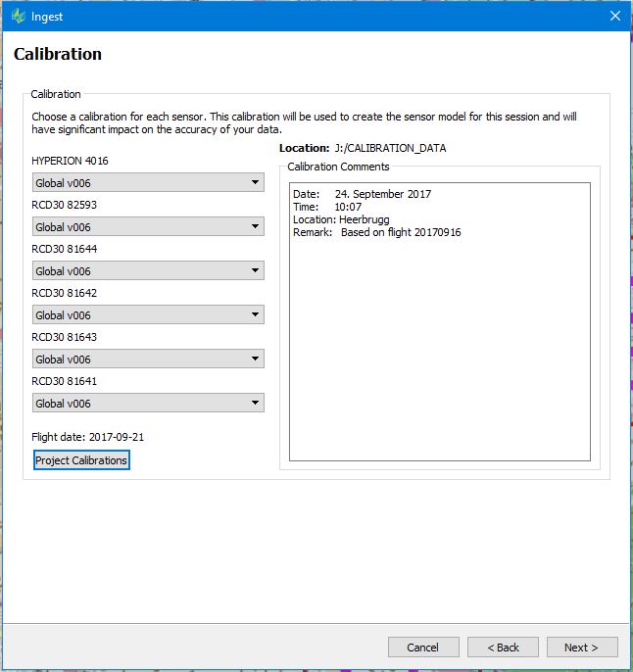The width and height of the screenshot is (633, 672).
Task: Go back to the previous wizard page
Action: pos(503,647)
